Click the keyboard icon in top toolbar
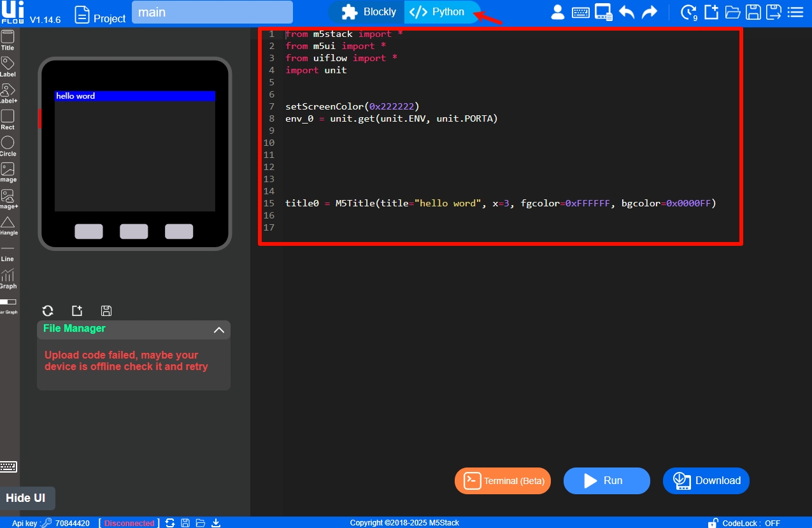Viewport: 812px width, 528px height. coord(580,12)
